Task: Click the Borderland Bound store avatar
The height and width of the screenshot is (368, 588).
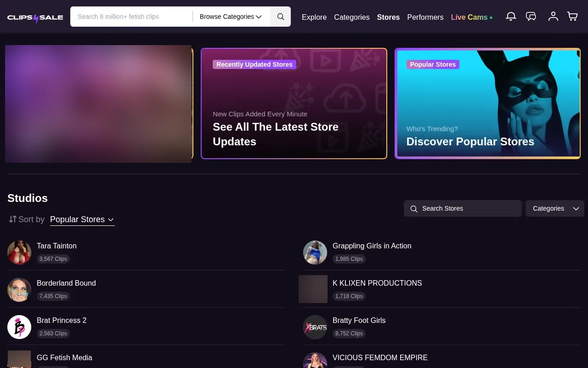Action: 19,290
